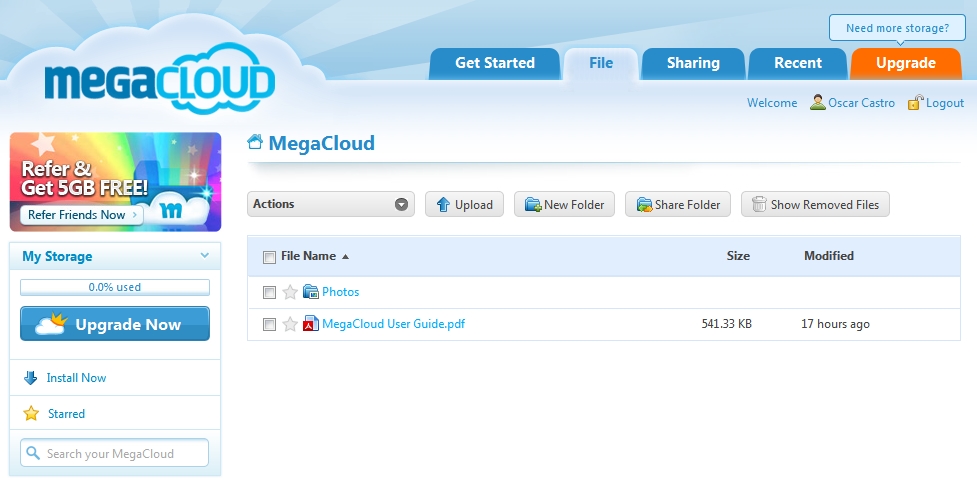Star the MegaCloud User Guide.pdf file
Image resolution: width=977 pixels, height=488 pixels.
[290, 324]
